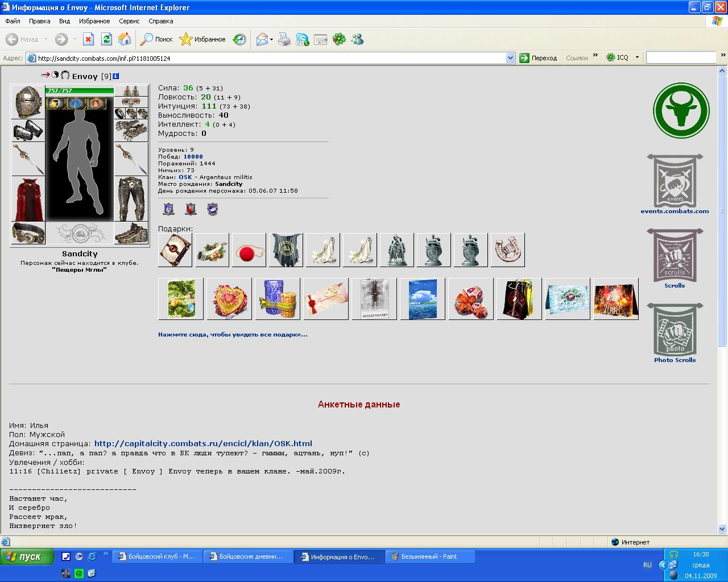Click the yin-yang alignment icon
The width and height of the screenshot is (728, 582).
click(56, 75)
